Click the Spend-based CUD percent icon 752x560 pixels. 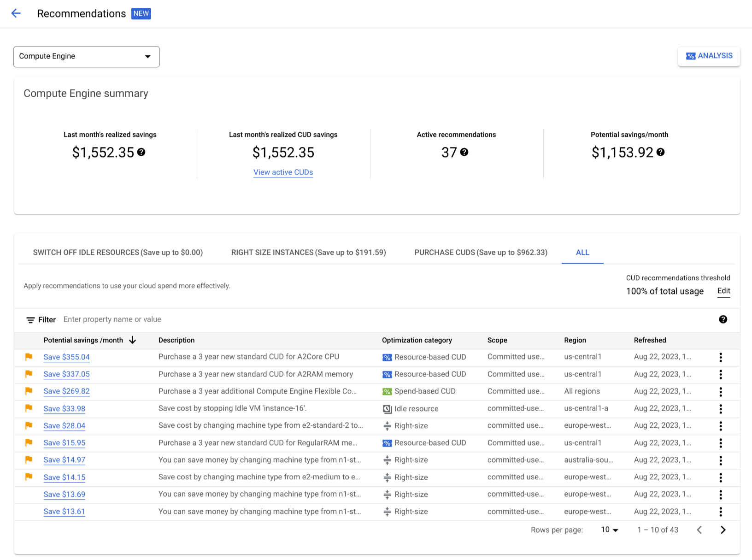(387, 392)
